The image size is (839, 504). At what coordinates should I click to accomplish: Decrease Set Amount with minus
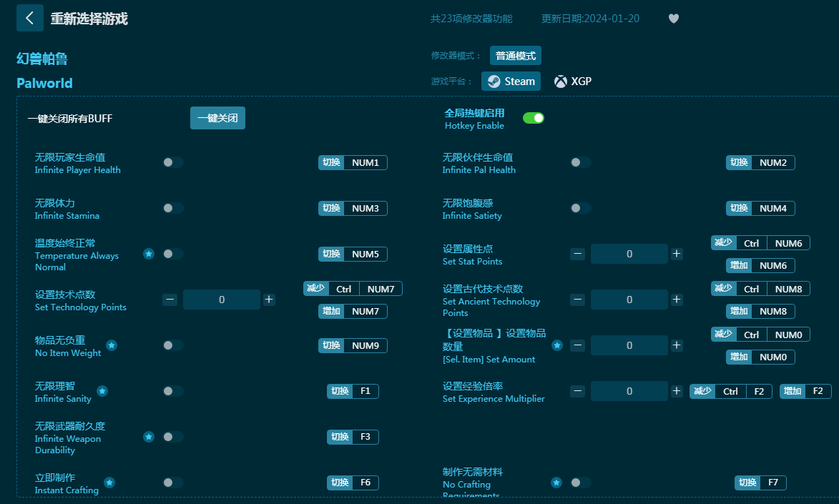577,345
